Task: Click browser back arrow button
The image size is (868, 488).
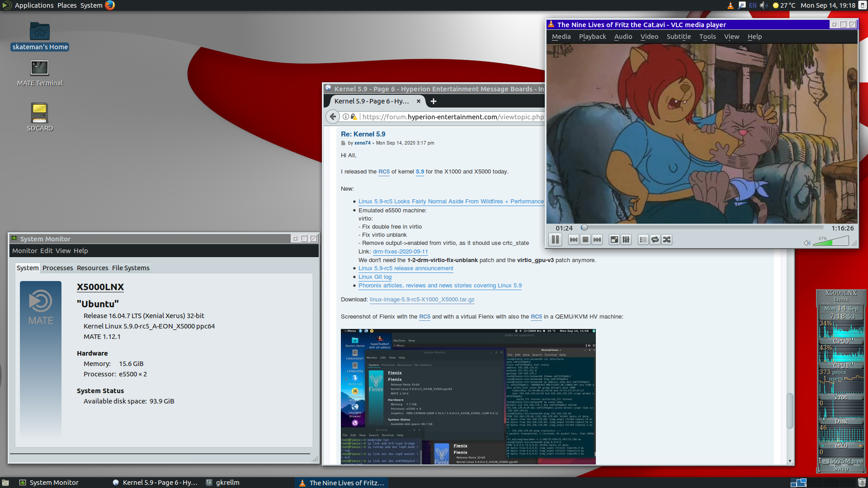Action: [x=333, y=117]
